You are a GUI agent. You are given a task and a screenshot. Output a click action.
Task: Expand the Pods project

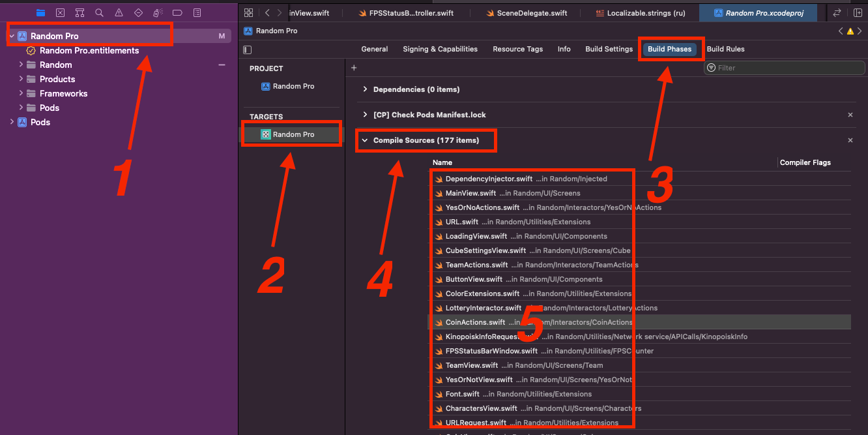pos(12,122)
